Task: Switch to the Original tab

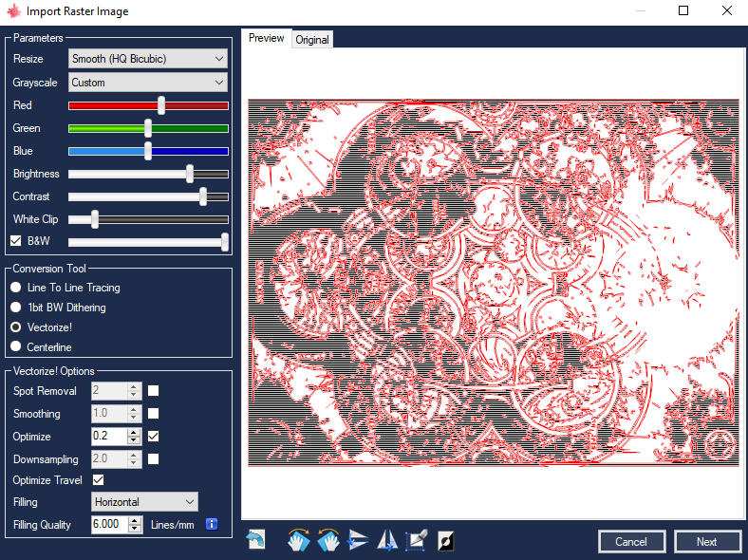Action: pyautogui.click(x=312, y=40)
